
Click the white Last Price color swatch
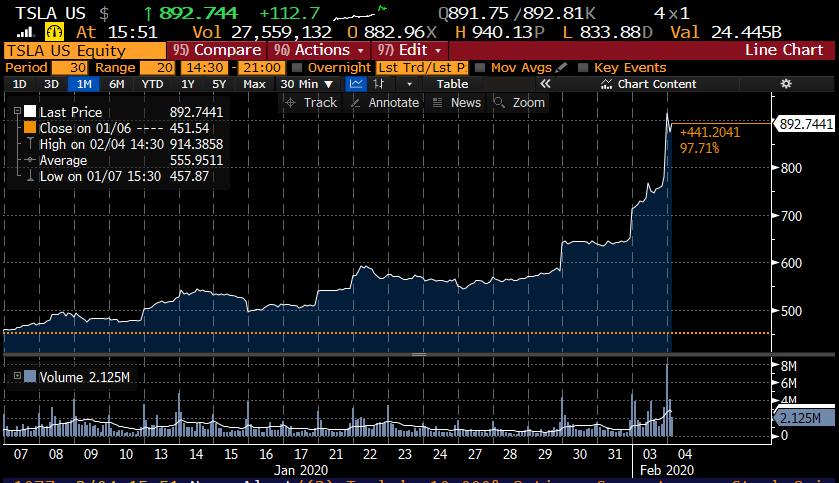pos(30,111)
